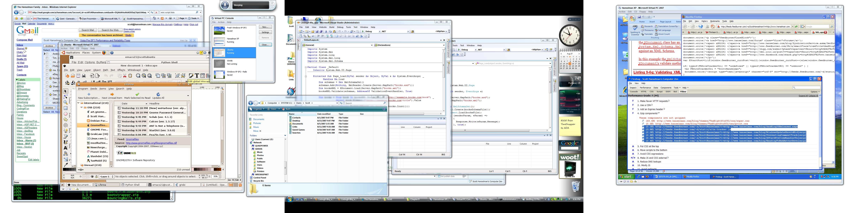Tick the checkbox beside Phillip's email
Image resolution: width=868 pixels, height=213 pixels.
click(47, 66)
